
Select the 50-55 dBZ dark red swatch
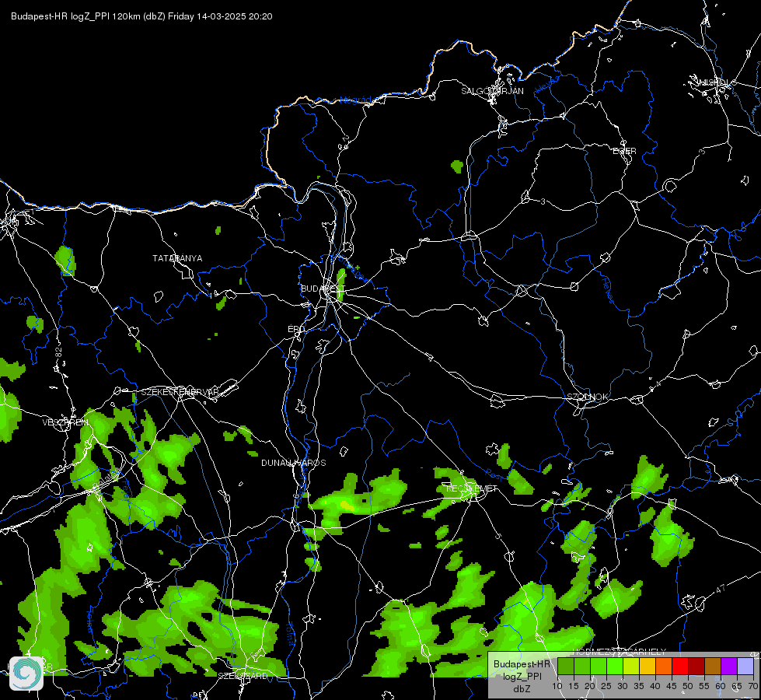(x=696, y=667)
